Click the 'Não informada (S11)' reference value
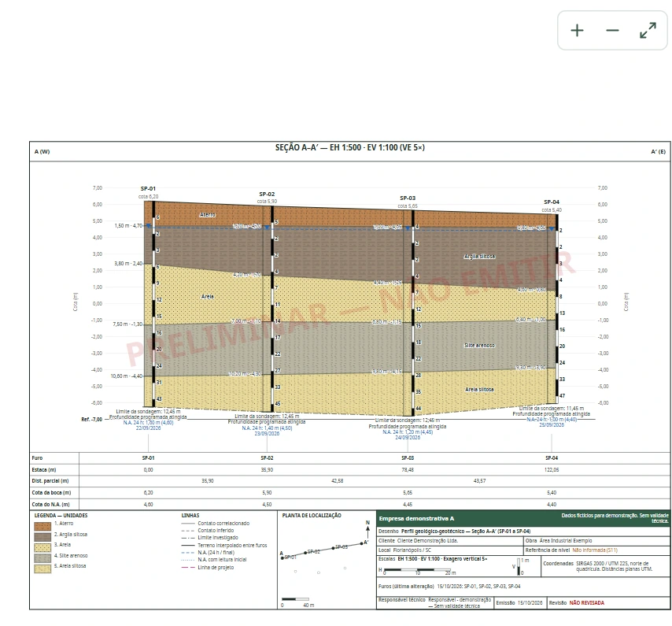The height and width of the screenshot is (626, 672). click(596, 550)
